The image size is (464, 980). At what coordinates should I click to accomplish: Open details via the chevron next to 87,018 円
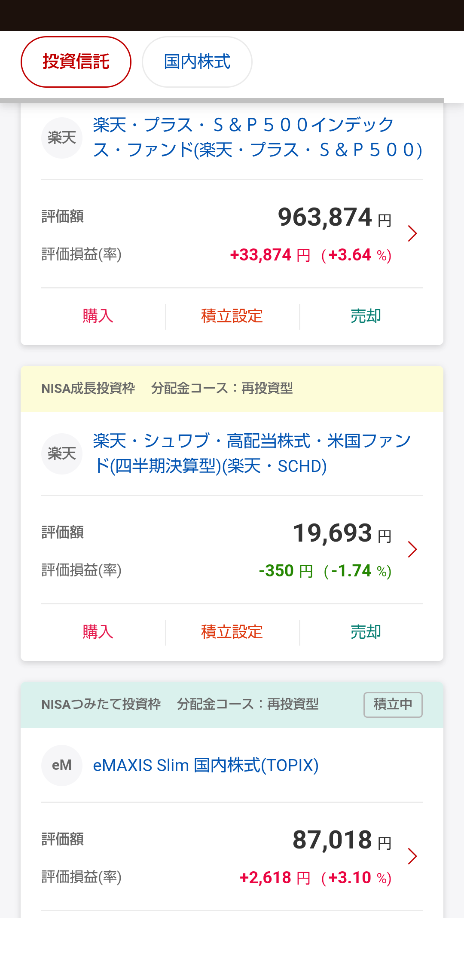click(x=412, y=856)
